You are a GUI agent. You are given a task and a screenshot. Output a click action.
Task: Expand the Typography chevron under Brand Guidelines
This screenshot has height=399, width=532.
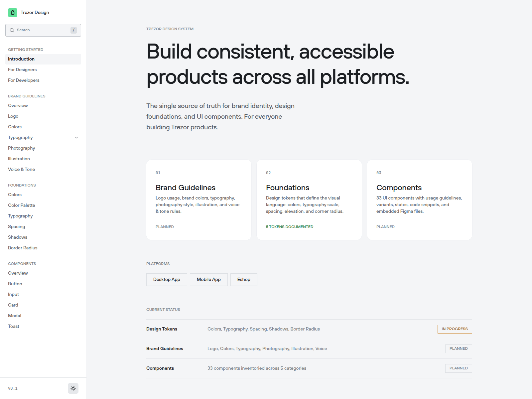pyautogui.click(x=76, y=138)
